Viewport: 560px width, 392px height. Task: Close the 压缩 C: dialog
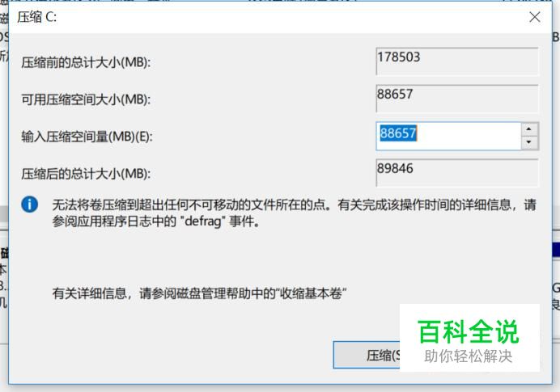[535, 17]
